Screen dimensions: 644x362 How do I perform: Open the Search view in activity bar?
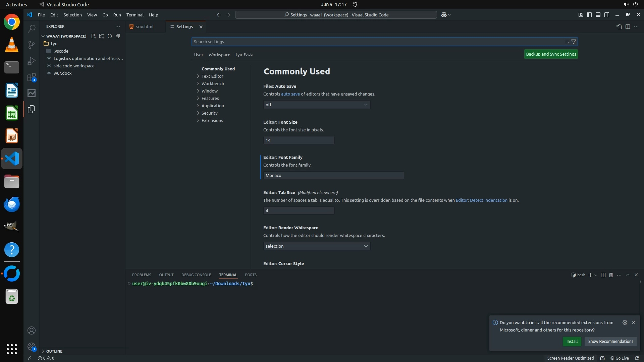coord(32,29)
